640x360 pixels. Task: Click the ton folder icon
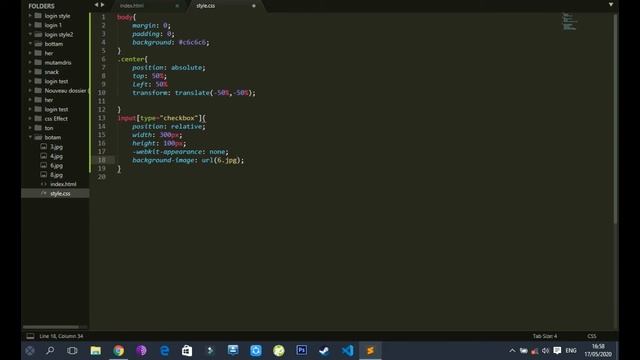[38, 128]
